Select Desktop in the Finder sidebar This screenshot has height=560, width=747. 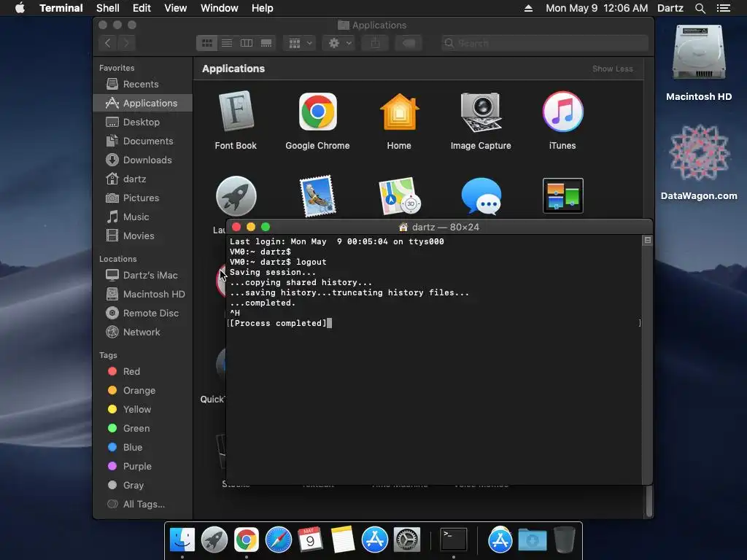[x=143, y=122]
